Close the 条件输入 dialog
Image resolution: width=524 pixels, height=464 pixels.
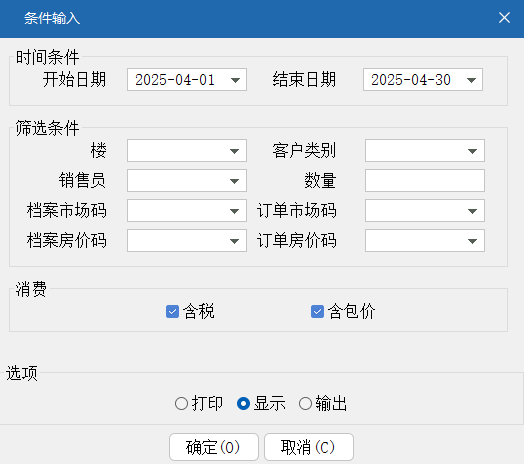504,17
